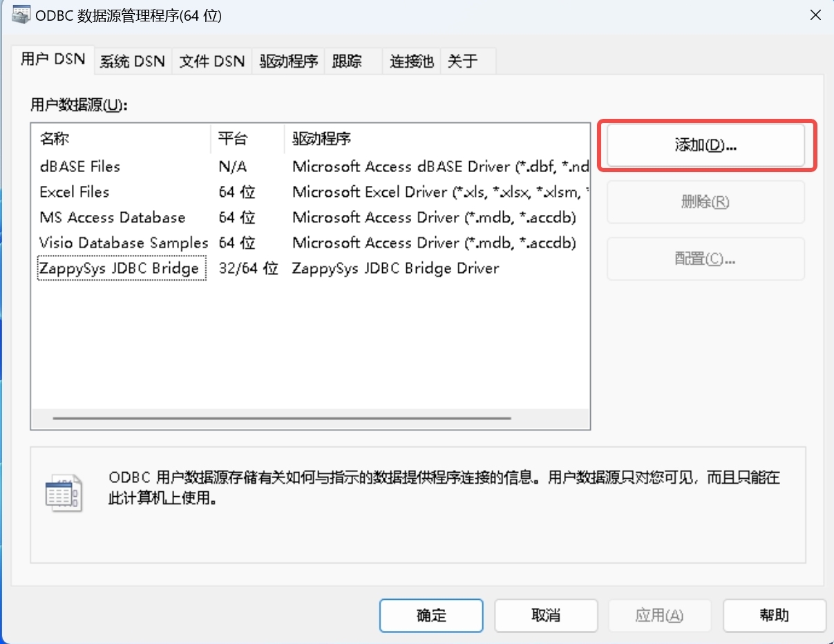Switch to the 系统 DSN tab
This screenshot has width=834, height=644.
coord(132,61)
